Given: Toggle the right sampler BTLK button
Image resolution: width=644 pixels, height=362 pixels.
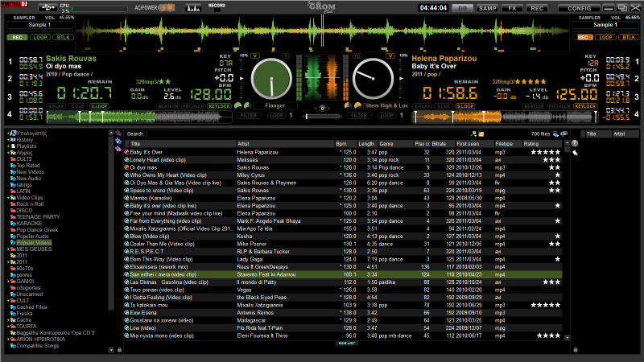Looking at the screenshot, I should [x=629, y=37].
